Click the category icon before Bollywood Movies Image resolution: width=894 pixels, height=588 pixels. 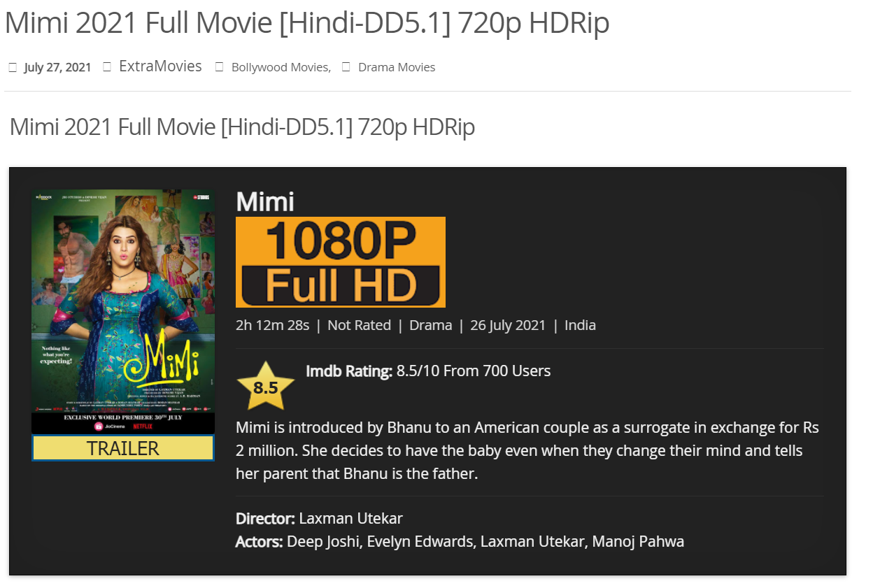(x=220, y=67)
